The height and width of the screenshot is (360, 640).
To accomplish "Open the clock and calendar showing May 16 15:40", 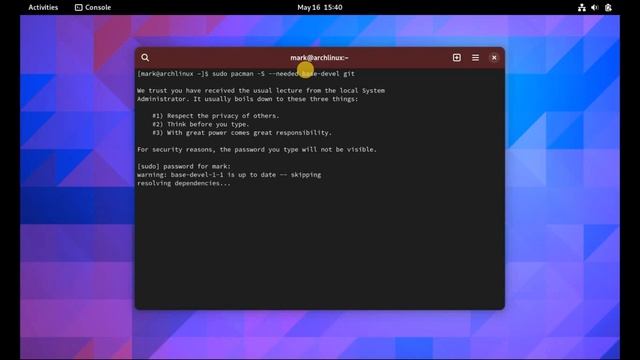I will (320, 7).
